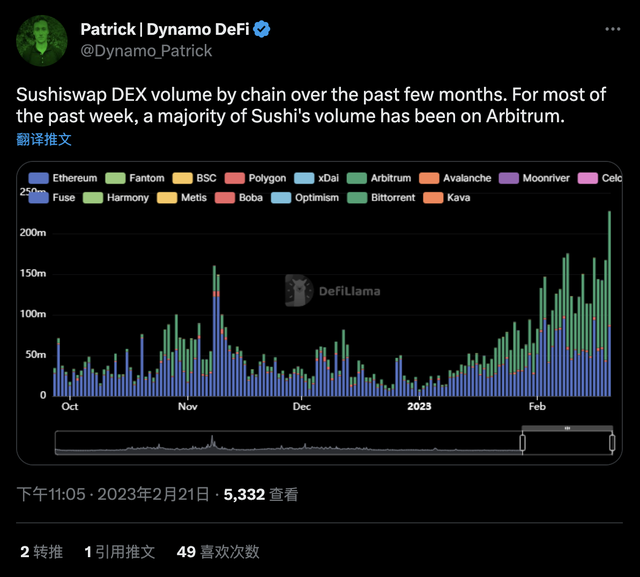The width and height of the screenshot is (640, 577).
Task: Click the left handle of range slider
Action: [x=522, y=442]
